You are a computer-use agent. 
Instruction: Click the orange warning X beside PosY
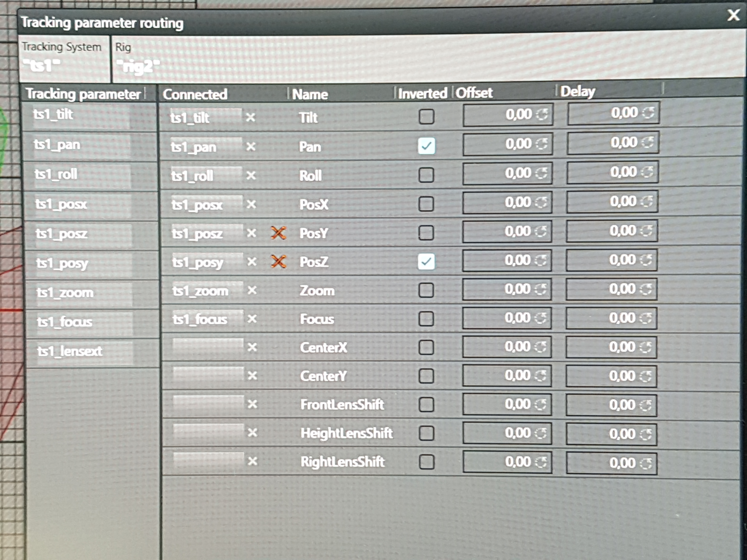(278, 233)
